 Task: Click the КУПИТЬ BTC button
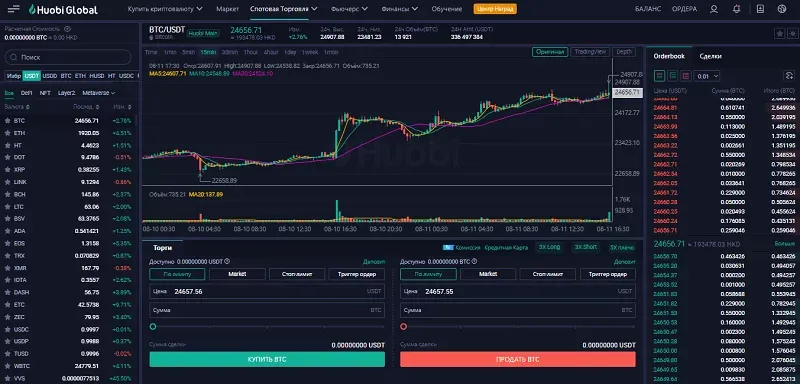pos(267,359)
